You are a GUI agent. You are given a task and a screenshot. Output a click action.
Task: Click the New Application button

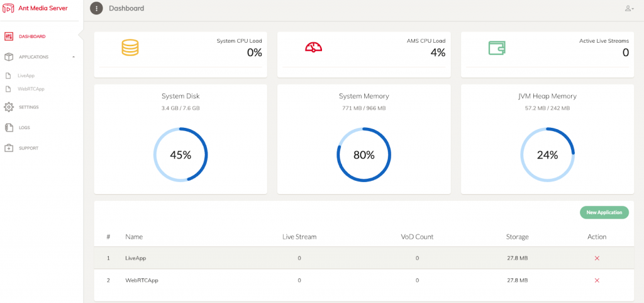[604, 212]
